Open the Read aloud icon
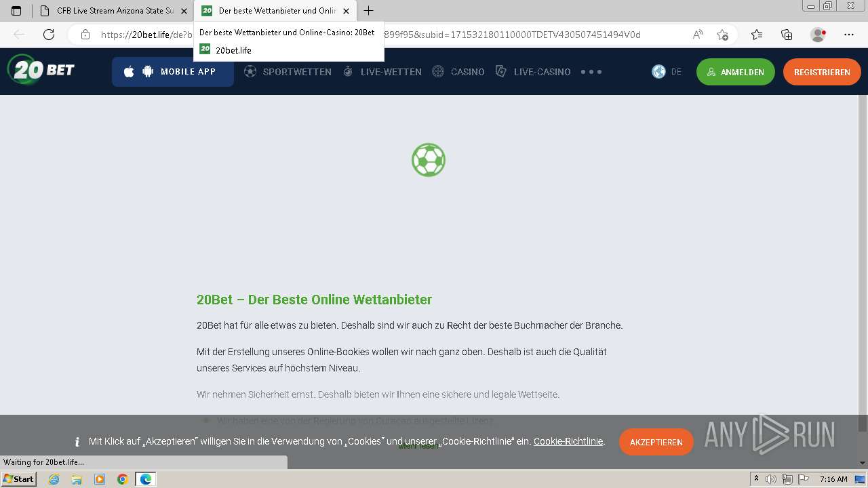Image resolution: width=868 pixels, height=488 pixels. (x=697, y=35)
